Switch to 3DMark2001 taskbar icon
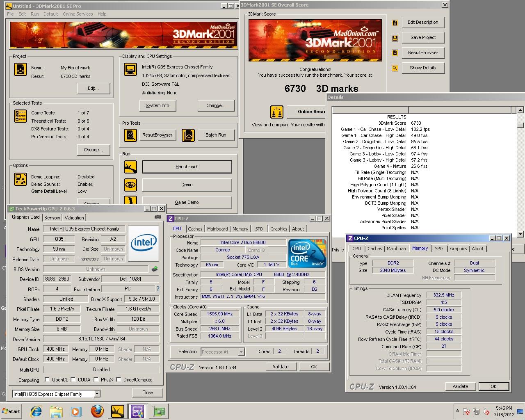Viewport: 525px width, 420px height. [117, 411]
